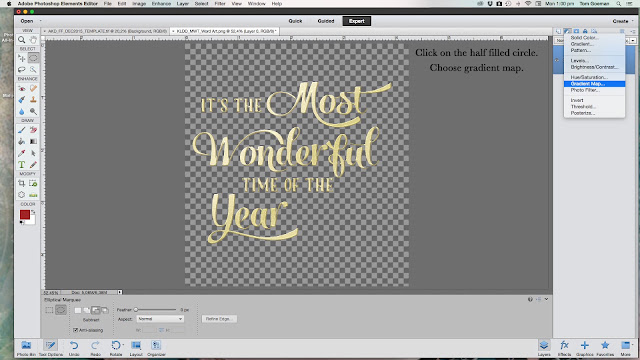
Task: Select the Pencil tool
Action: click(x=33, y=164)
